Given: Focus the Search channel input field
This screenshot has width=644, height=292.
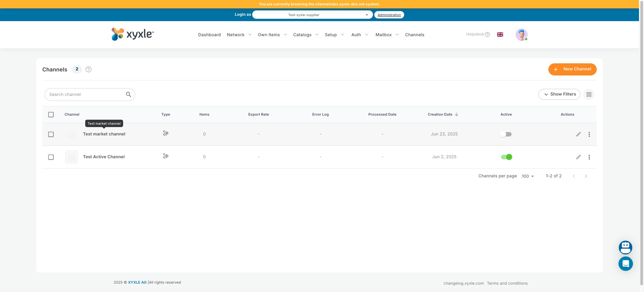Looking at the screenshot, I should click(x=86, y=95).
